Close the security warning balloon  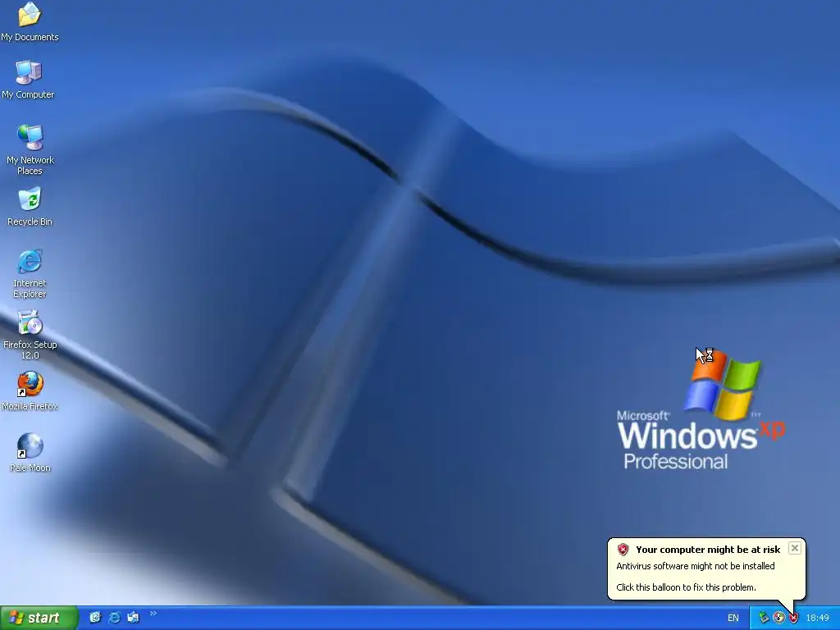[794, 548]
